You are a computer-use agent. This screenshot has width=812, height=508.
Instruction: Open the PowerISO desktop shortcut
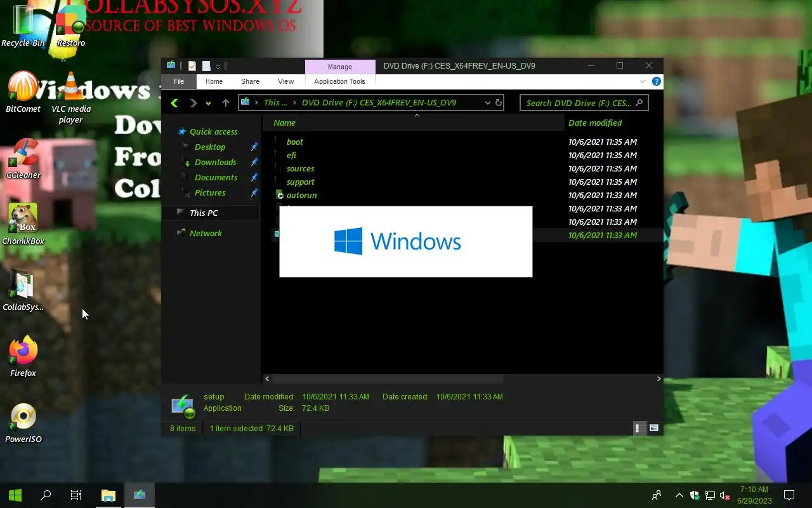(x=23, y=423)
